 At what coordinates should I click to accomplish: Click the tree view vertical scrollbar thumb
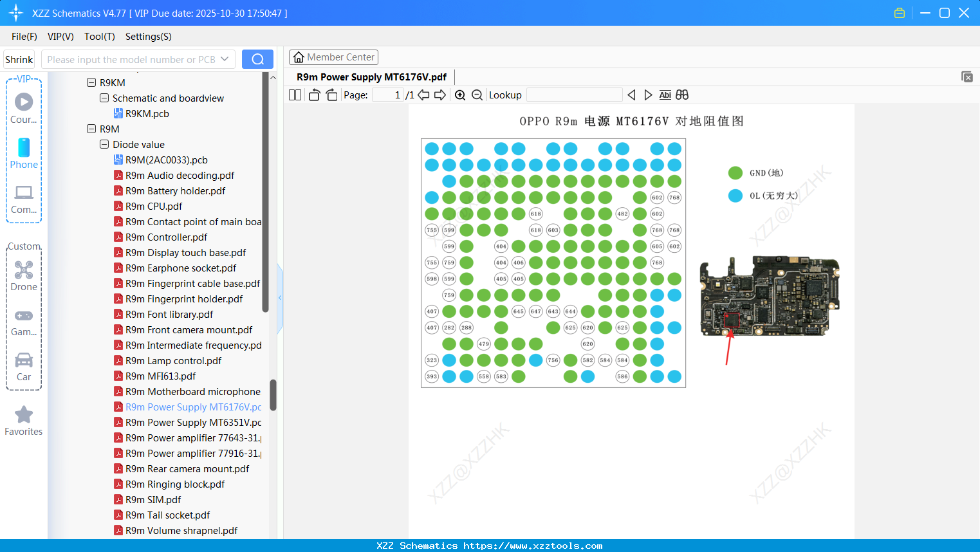(x=273, y=395)
